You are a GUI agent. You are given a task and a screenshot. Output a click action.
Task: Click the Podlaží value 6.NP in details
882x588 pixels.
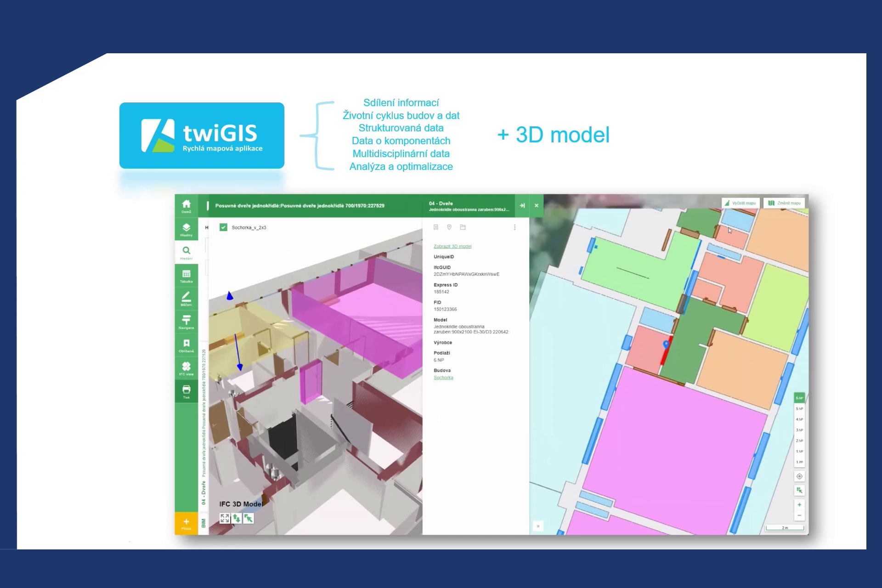coord(439,360)
